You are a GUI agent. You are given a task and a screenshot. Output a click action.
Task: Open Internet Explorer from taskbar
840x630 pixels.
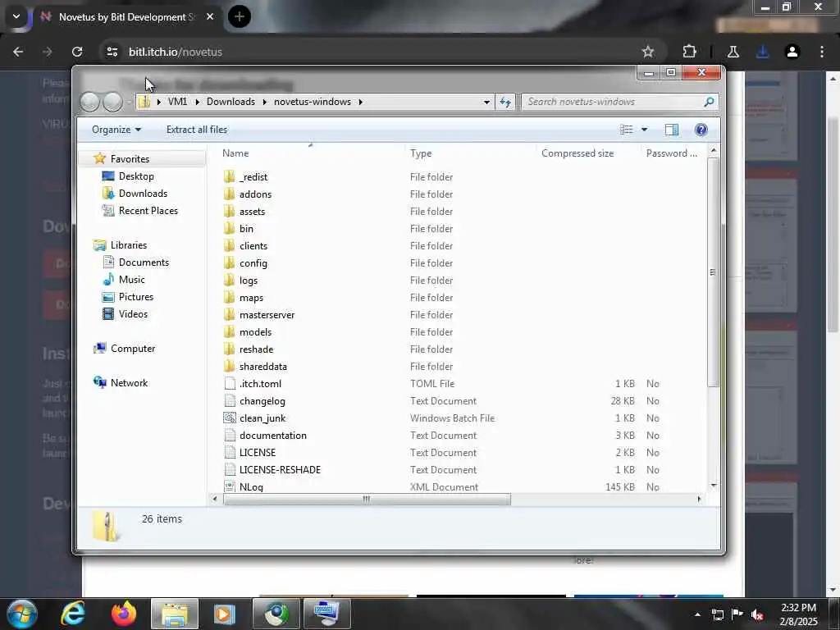(73, 614)
